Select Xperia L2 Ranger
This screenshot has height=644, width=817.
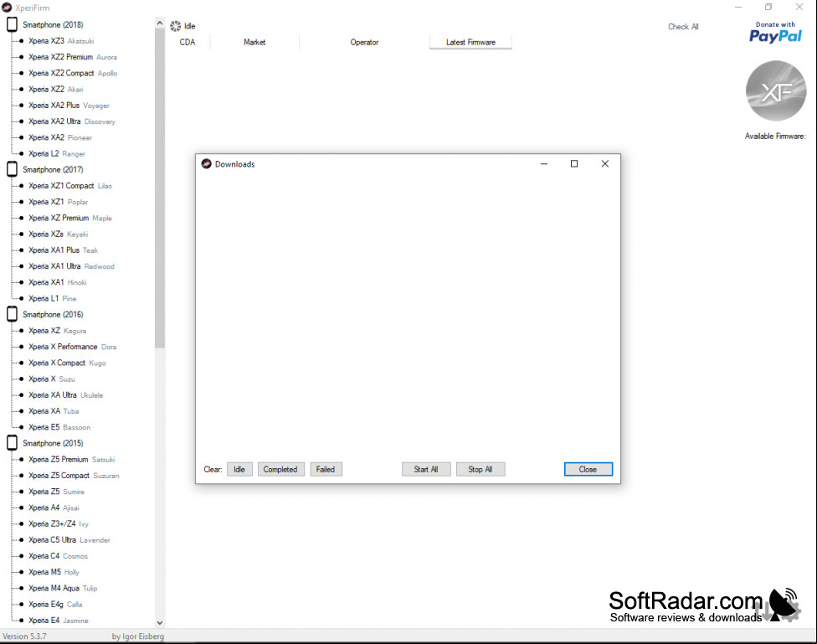click(57, 154)
